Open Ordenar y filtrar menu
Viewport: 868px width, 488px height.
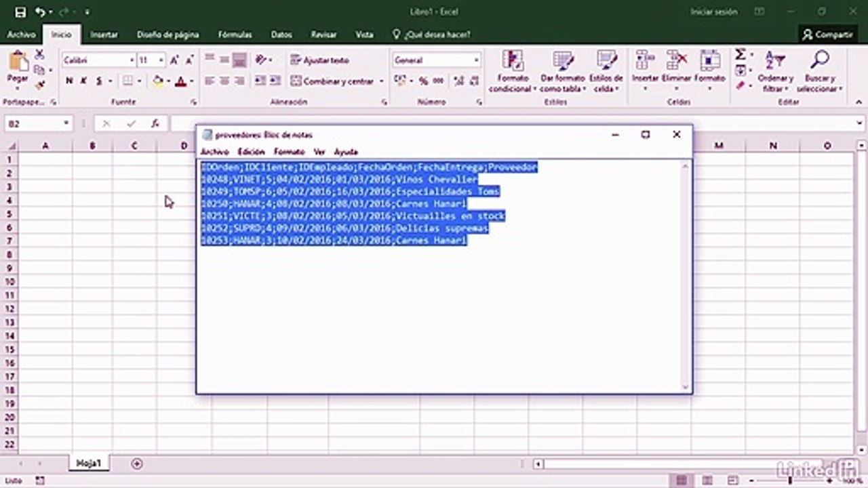[x=776, y=71]
